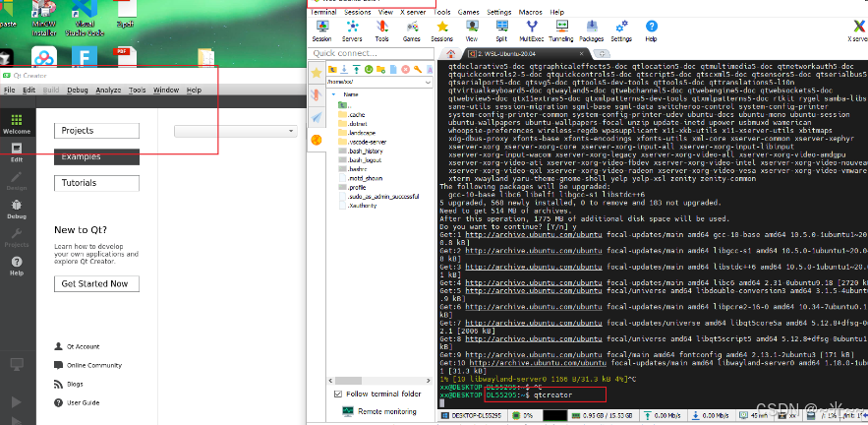
Task: Open the SFTP orange globe sidebar tab
Action: point(317,140)
